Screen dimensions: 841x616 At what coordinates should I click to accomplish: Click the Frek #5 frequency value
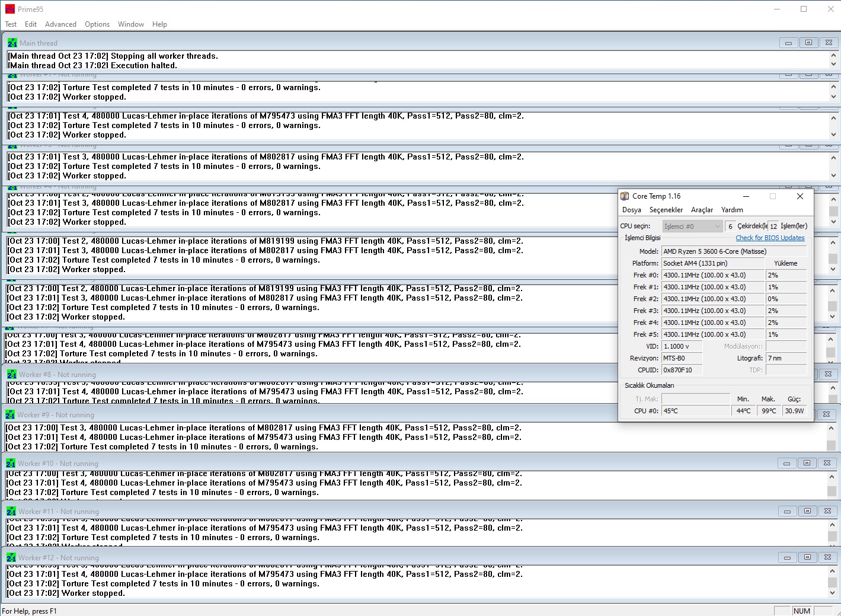pos(712,334)
